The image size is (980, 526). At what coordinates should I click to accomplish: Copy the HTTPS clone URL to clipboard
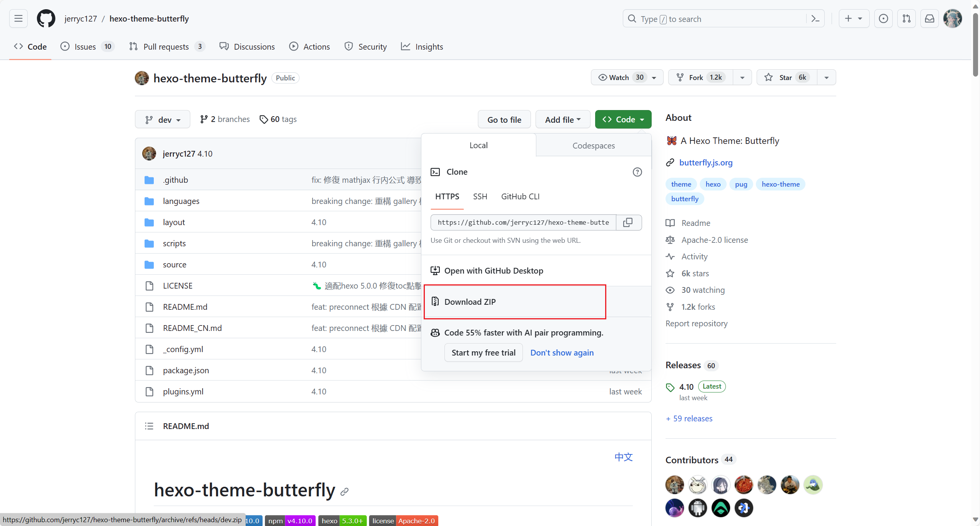628,222
